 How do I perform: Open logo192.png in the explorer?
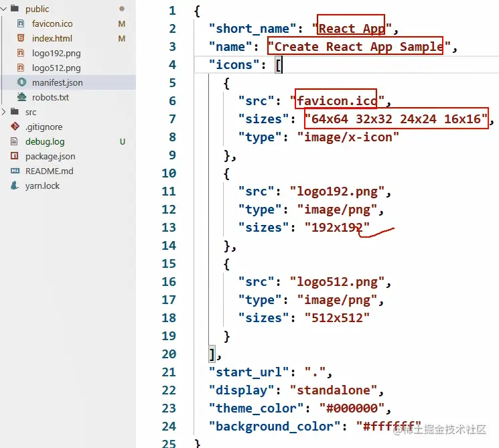pos(56,54)
